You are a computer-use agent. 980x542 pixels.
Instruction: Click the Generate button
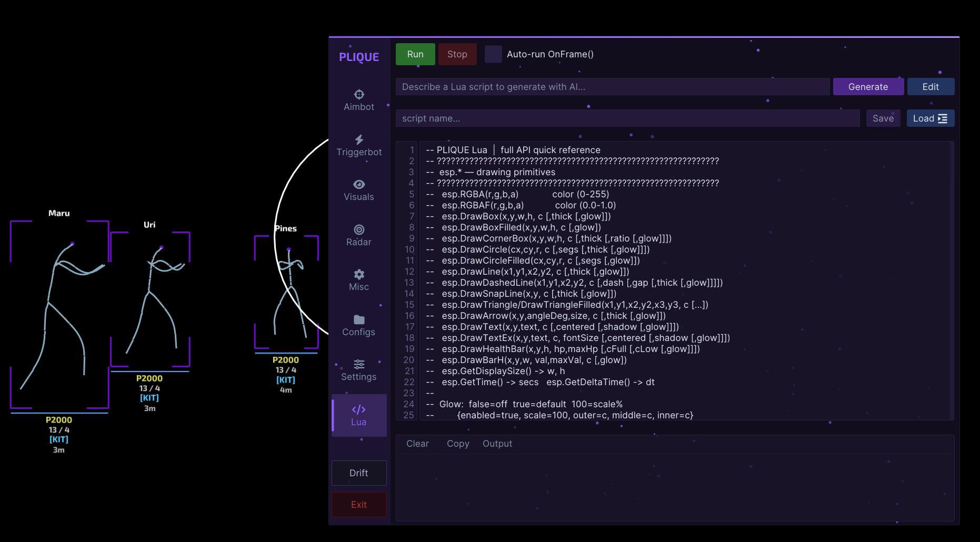tap(868, 87)
